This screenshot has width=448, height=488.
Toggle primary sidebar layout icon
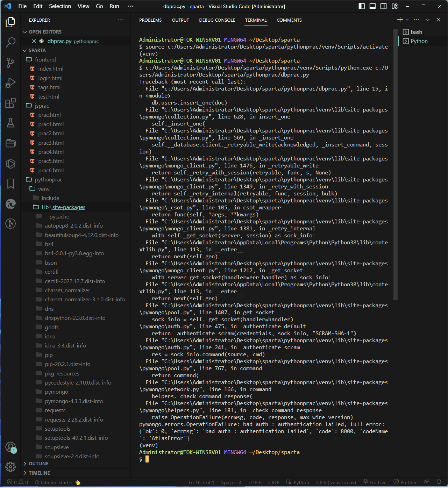[x=362, y=6]
